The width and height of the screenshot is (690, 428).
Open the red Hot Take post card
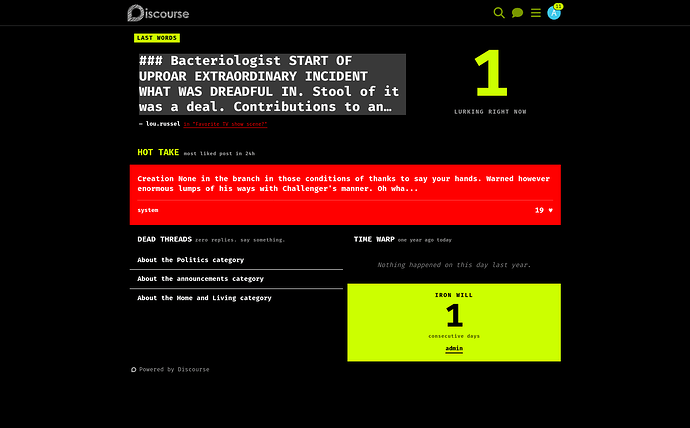pyautogui.click(x=345, y=195)
